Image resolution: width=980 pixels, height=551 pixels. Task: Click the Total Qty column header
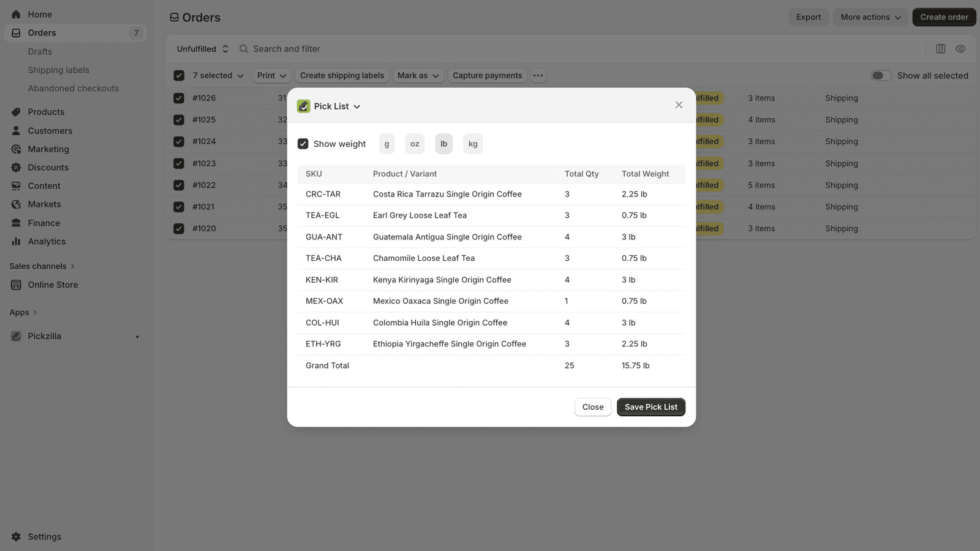[x=582, y=174]
